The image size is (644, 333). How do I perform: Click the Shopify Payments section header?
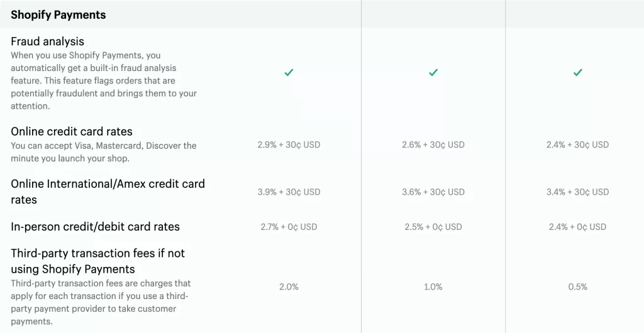point(58,14)
